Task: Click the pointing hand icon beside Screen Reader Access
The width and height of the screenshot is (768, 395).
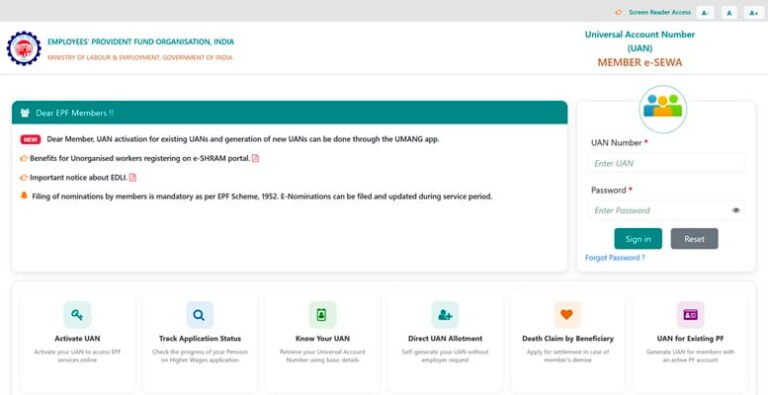Action: [x=620, y=12]
